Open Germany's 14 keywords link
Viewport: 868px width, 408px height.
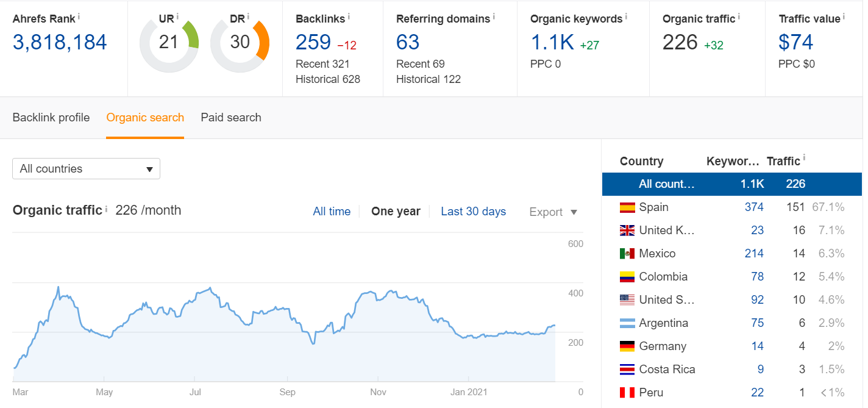click(x=758, y=346)
